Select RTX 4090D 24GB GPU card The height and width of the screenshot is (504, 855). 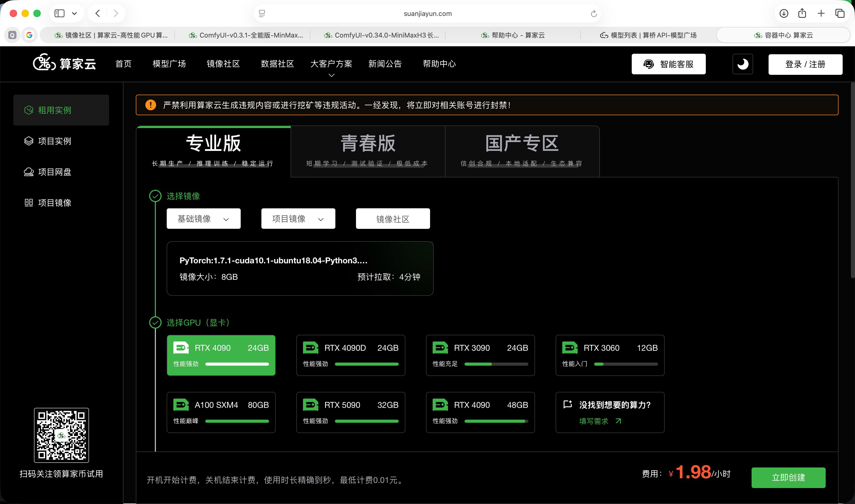(351, 355)
